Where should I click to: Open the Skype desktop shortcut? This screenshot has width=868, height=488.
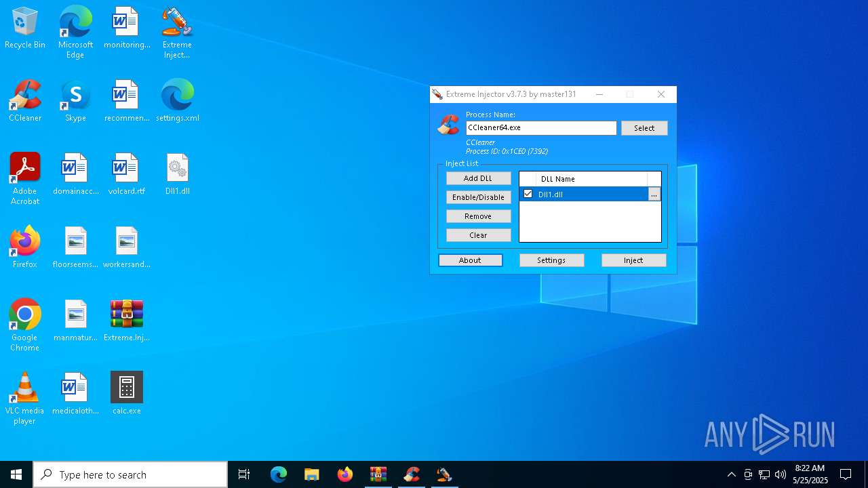pos(75,102)
